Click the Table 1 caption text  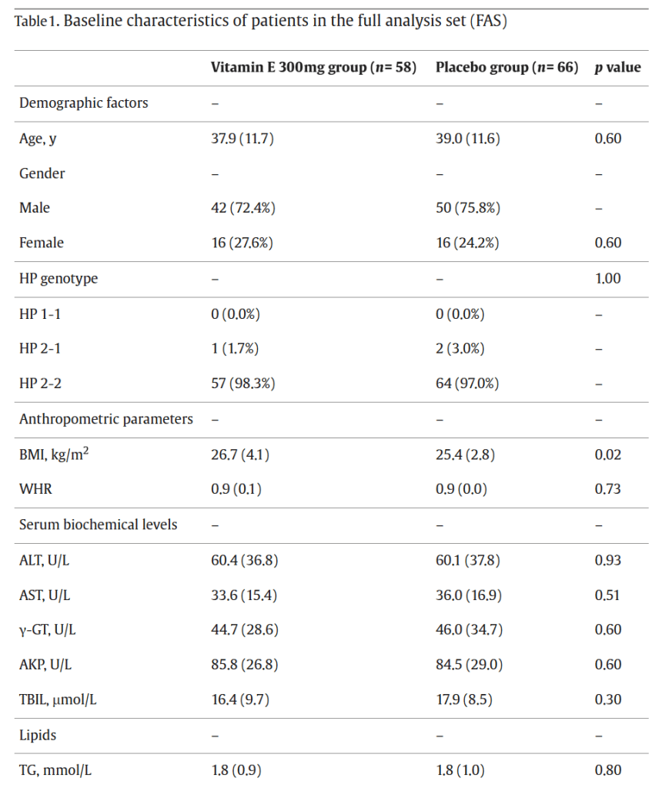pos(260,21)
